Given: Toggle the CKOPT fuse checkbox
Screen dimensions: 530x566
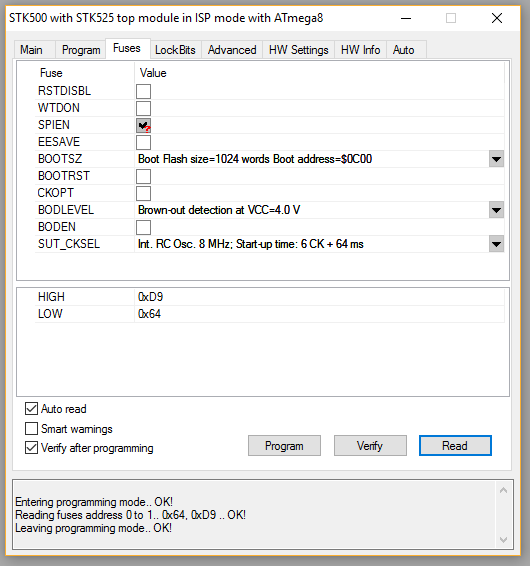Looking at the screenshot, I should point(143,193).
